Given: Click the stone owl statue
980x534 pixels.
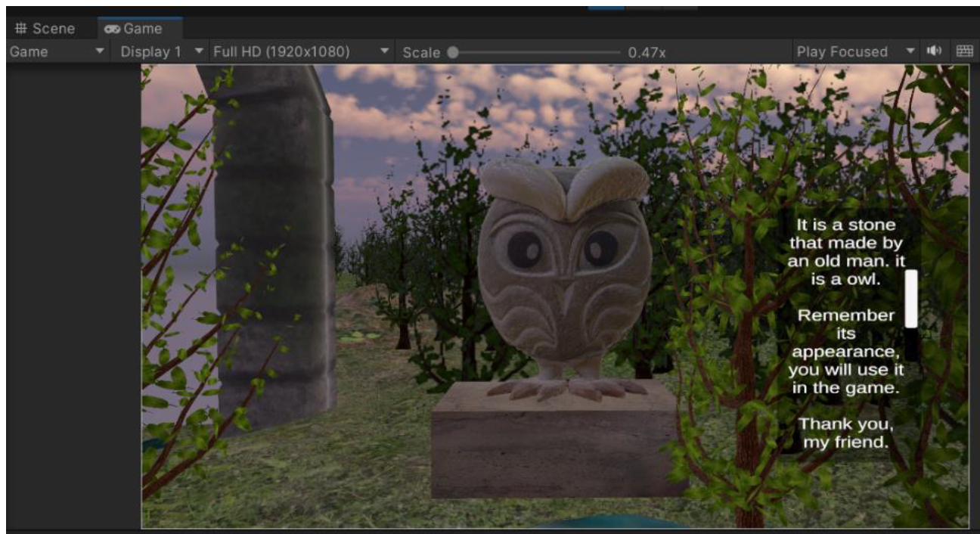Looking at the screenshot, I should pos(563,272).
